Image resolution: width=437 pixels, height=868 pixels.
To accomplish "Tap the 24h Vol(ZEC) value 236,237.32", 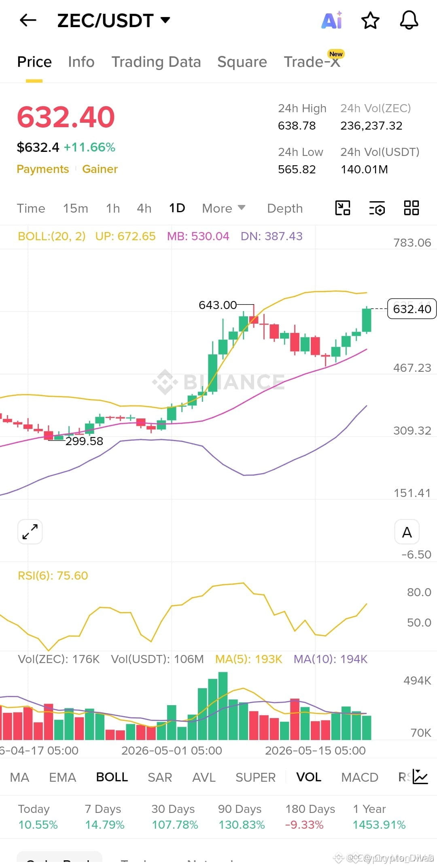I will pyautogui.click(x=371, y=126).
